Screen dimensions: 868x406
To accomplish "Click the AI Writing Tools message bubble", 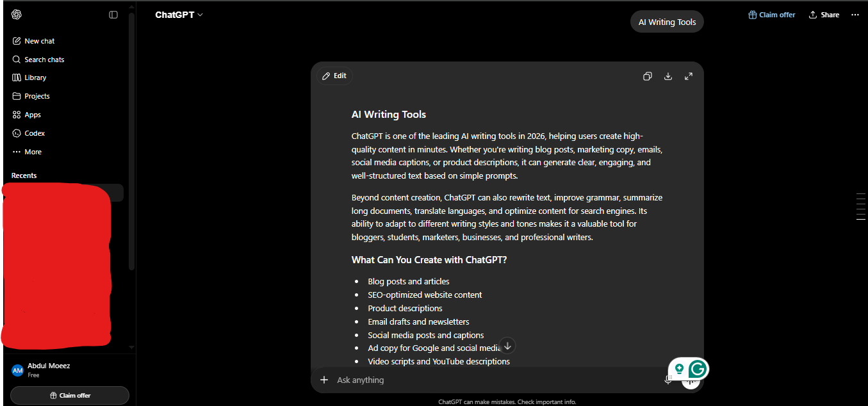I will [x=667, y=22].
